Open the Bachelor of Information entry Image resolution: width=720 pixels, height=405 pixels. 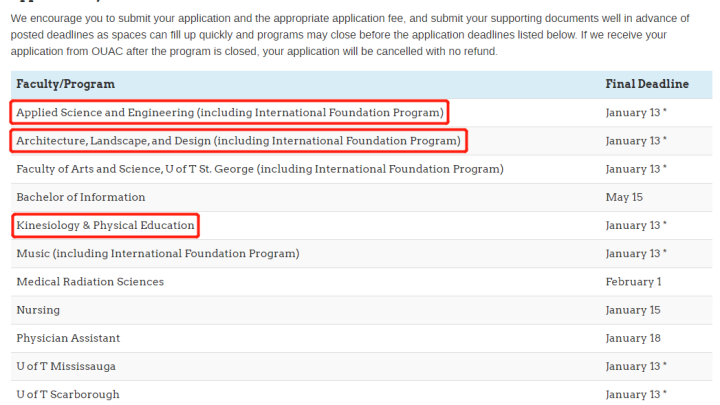click(81, 197)
